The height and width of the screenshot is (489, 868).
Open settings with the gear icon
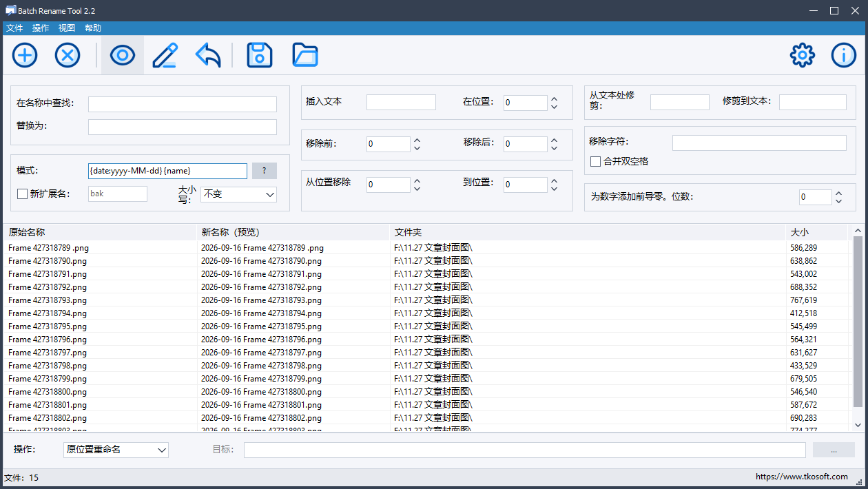click(x=803, y=55)
